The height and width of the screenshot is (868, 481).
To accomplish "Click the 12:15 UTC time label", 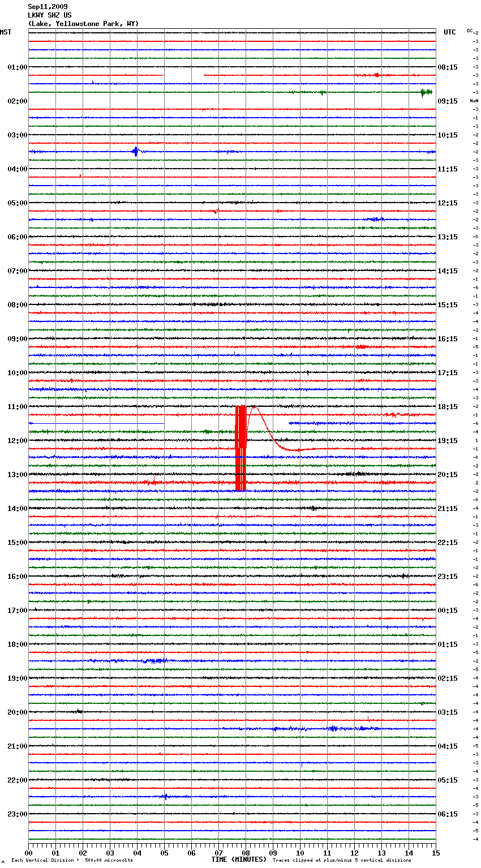I will tap(448, 203).
